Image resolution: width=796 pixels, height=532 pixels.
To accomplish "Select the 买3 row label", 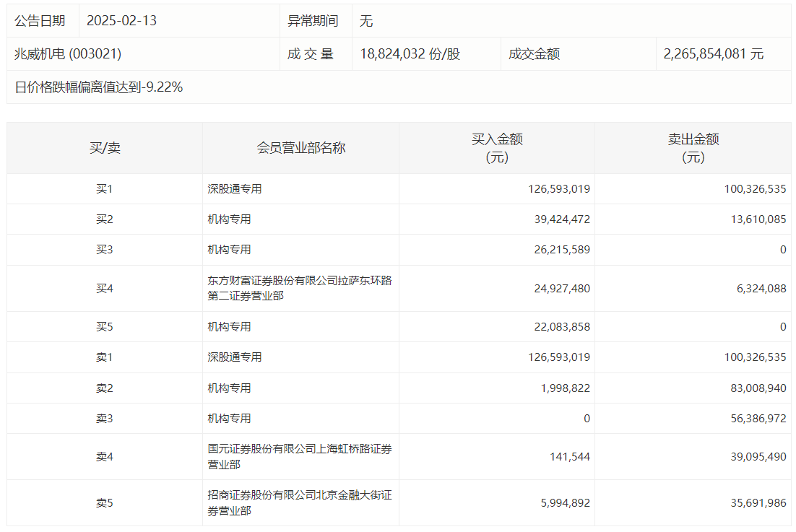I will 105,250.
